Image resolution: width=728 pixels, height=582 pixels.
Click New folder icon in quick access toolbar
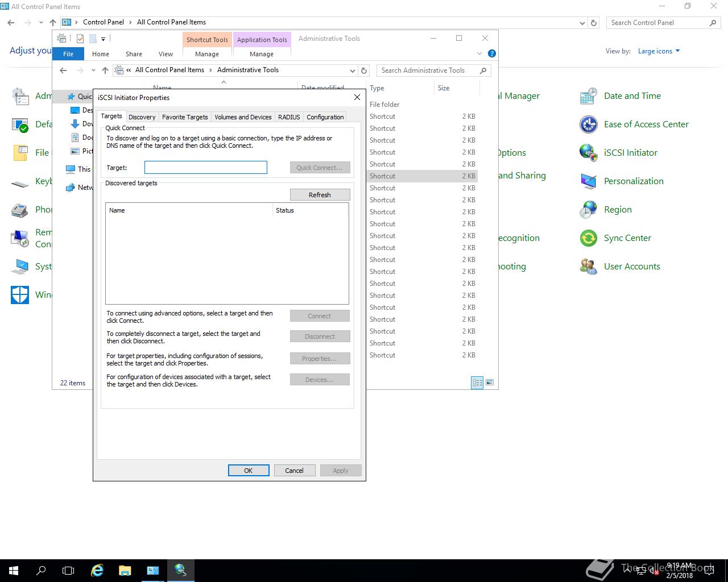tap(93, 39)
